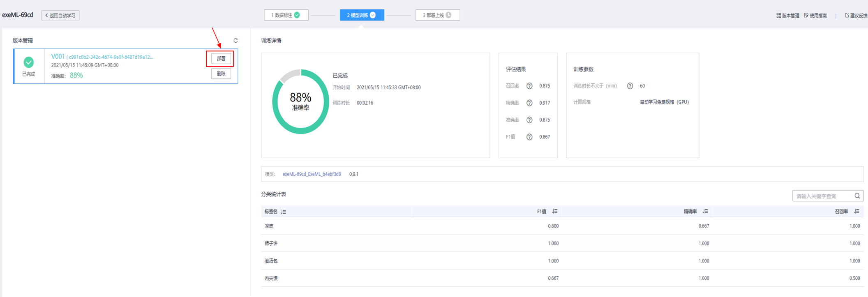This screenshot has height=297, width=868.
Task: Select the 肉夹馍 label row
Action: pyautogui.click(x=562, y=279)
